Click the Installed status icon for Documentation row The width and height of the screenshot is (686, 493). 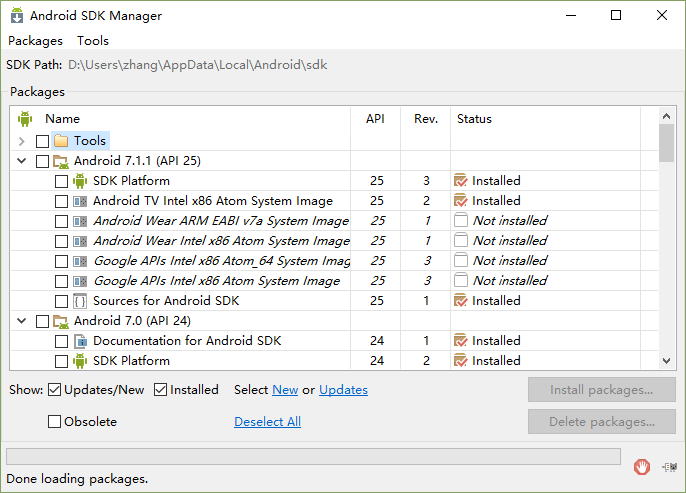[x=461, y=340]
